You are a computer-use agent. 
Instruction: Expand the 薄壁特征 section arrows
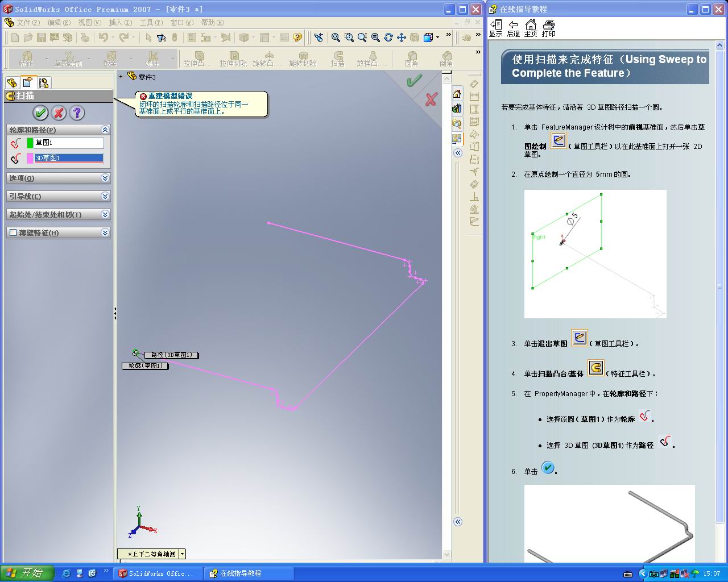(105, 232)
